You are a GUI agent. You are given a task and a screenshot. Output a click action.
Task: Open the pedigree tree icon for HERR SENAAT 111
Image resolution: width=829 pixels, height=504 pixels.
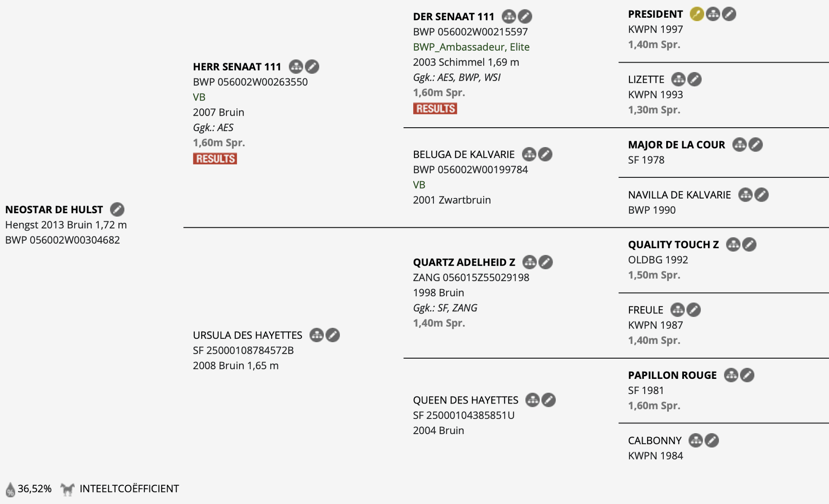click(296, 67)
